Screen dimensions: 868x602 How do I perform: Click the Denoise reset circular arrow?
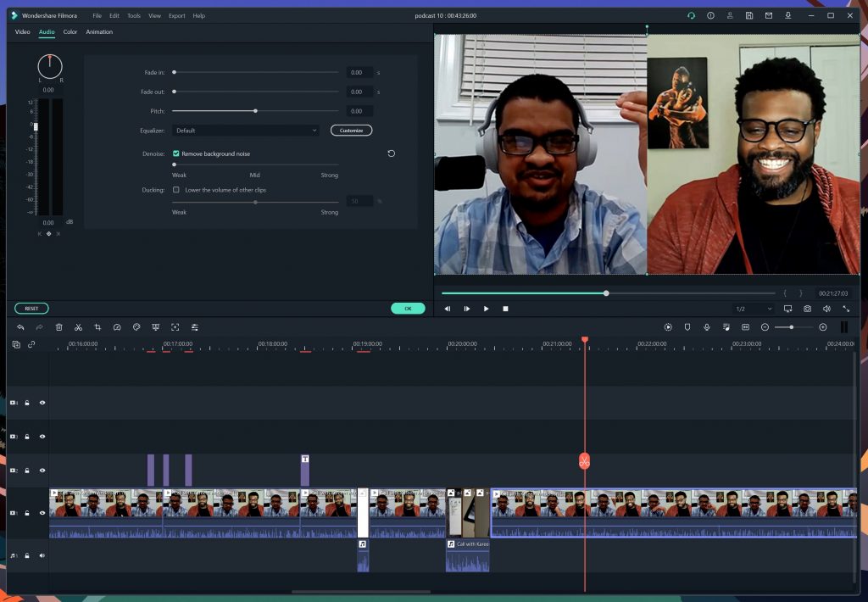[392, 153]
